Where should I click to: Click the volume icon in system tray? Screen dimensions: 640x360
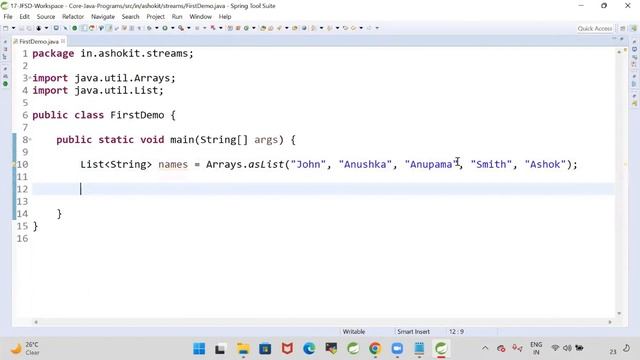tap(567, 348)
